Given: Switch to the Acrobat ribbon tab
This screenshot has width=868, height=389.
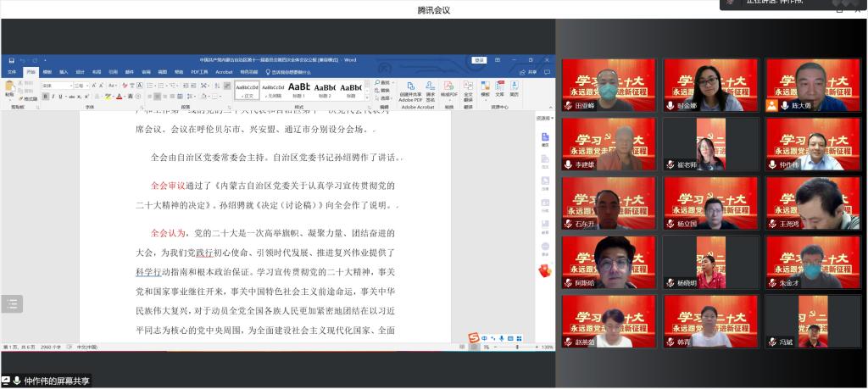Looking at the screenshot, I should coord(224,72).
